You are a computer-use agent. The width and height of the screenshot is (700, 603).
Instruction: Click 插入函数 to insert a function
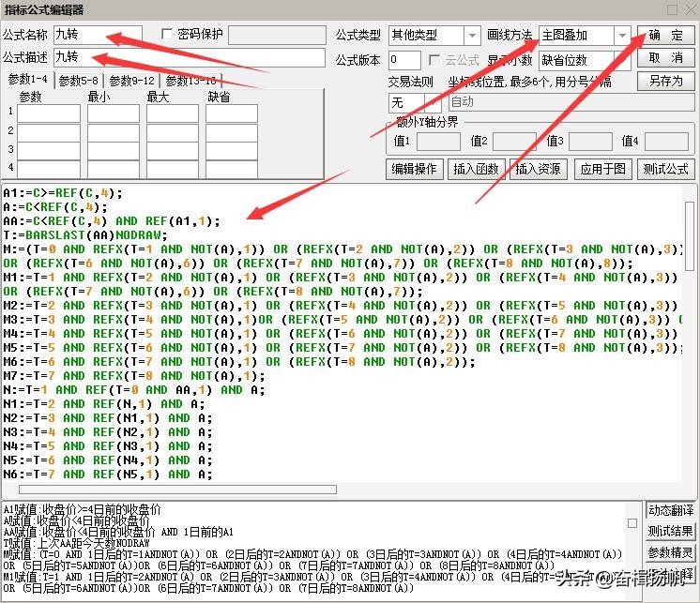click(x=476, y=169)
